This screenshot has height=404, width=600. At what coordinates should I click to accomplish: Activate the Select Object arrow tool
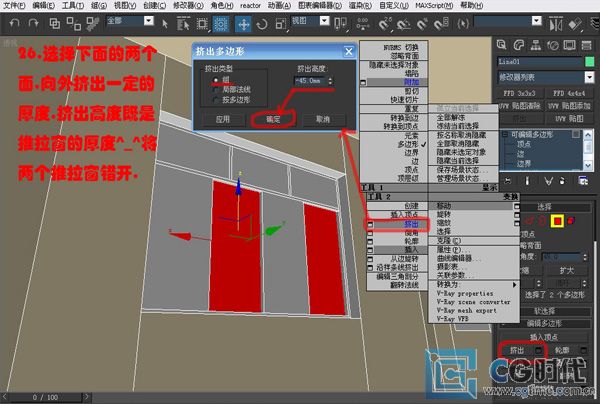click(x=165, y=24)
